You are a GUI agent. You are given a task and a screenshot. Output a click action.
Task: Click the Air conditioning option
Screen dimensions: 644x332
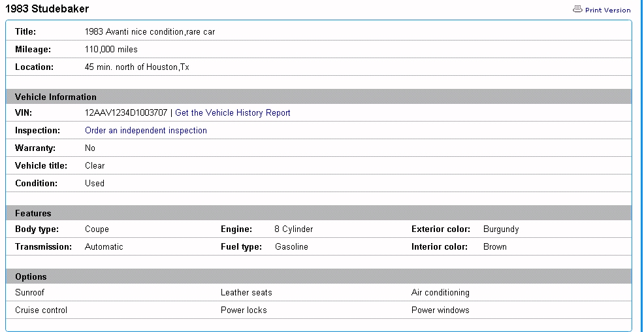440,293
